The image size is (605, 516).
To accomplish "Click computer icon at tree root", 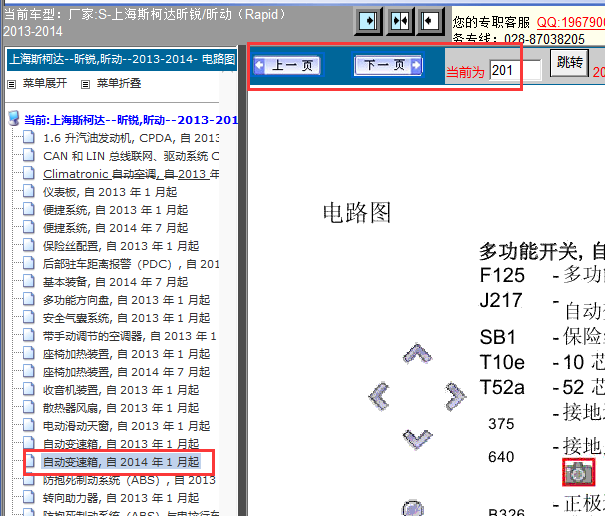I will click(x=14, y=119).
